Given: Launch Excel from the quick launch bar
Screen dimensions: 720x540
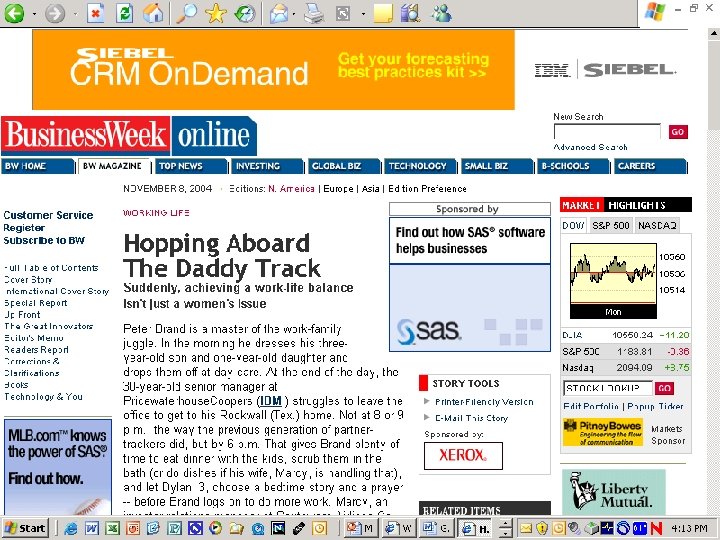Looking at the screenshot, I should (x=112, y=528).
